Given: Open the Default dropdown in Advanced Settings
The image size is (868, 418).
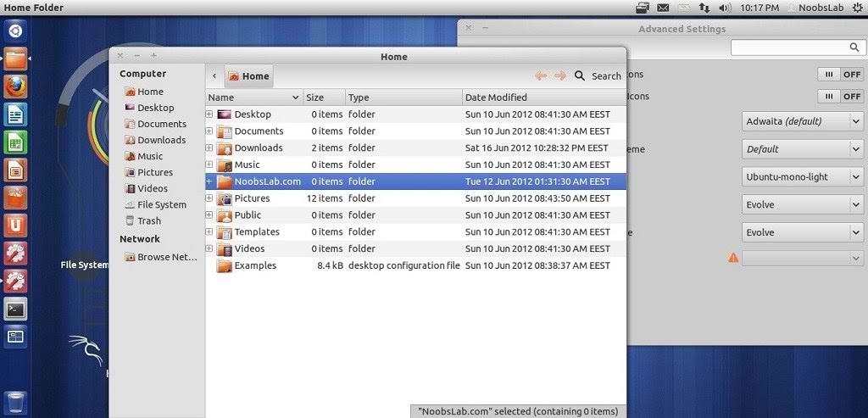Looking at the screenshot, I should 802,149.
